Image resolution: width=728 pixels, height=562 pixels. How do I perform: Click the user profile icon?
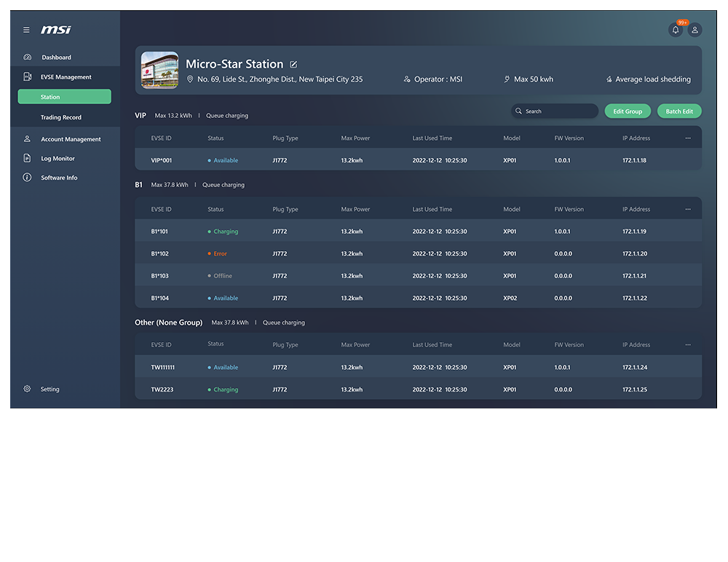click(695, 29)
